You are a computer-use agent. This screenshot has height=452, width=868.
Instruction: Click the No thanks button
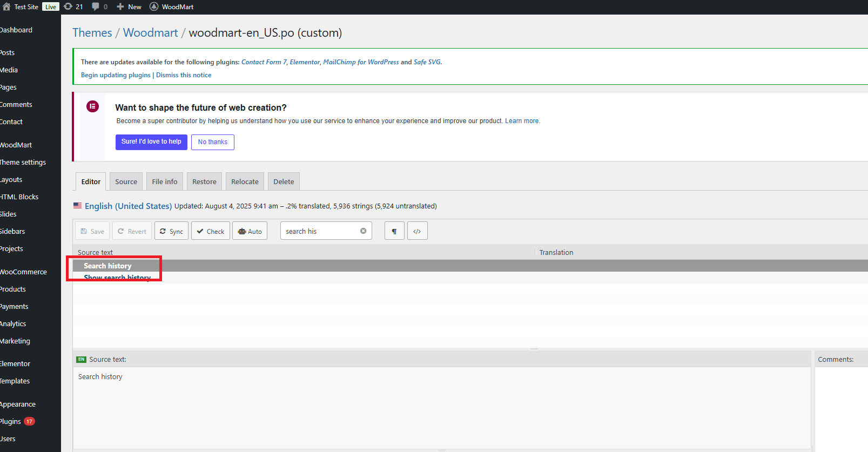[x=213, y=142]
